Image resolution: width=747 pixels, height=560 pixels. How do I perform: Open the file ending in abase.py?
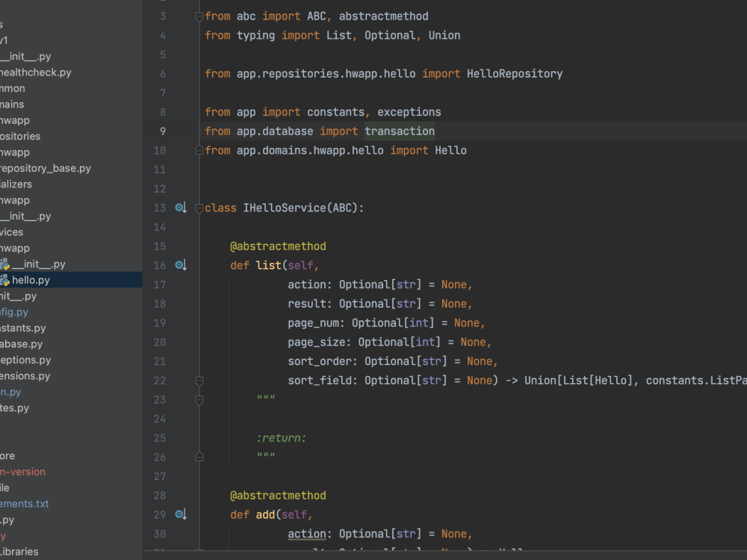point(22,343)
